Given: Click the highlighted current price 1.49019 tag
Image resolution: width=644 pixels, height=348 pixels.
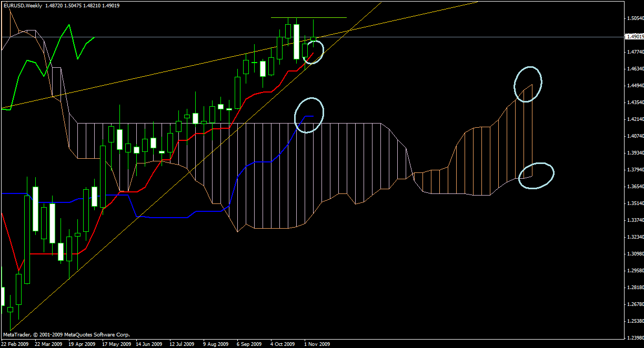Looking at the screenshot, I should tap(635, 37).
